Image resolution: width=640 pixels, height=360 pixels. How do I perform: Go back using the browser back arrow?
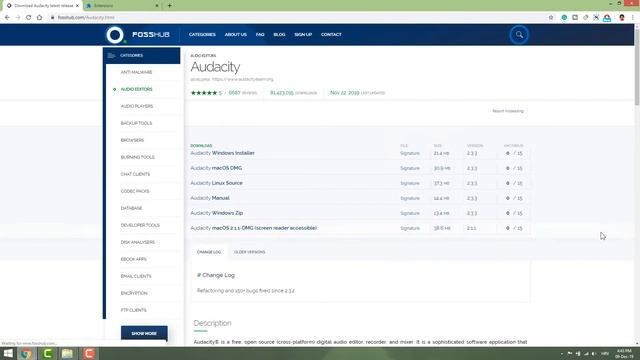[7, 18]
